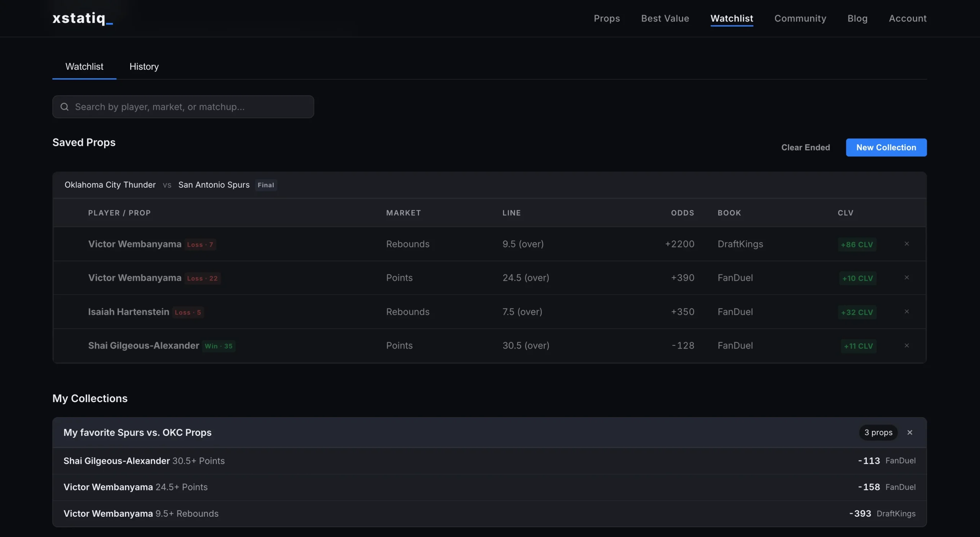Go to Best Value page

[x=665, y=18]
